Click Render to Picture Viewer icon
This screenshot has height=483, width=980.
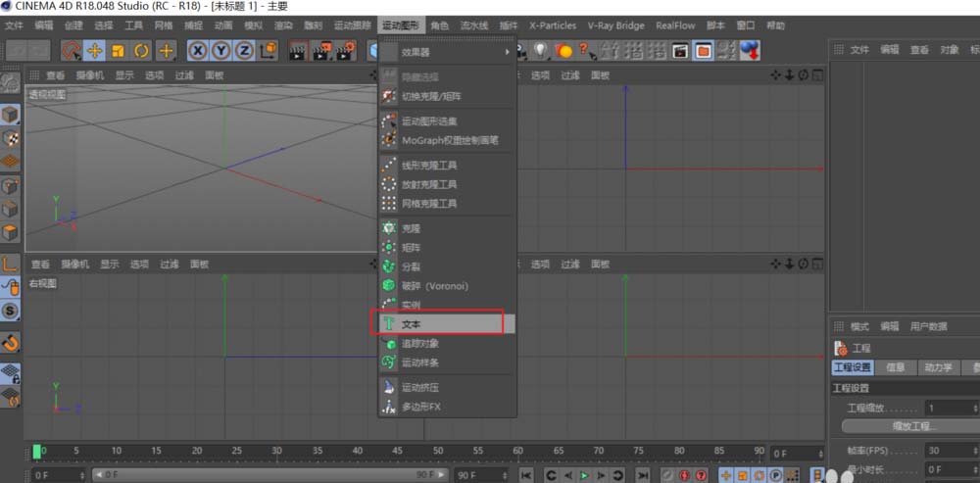tap(322, 51)
